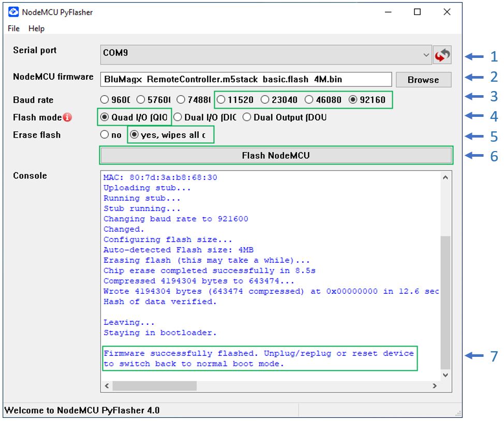The height and width of the screenshot is (421, 504).
Task: Maximize the NodeMCU PyFlasher window
Action: coord(417,12)
